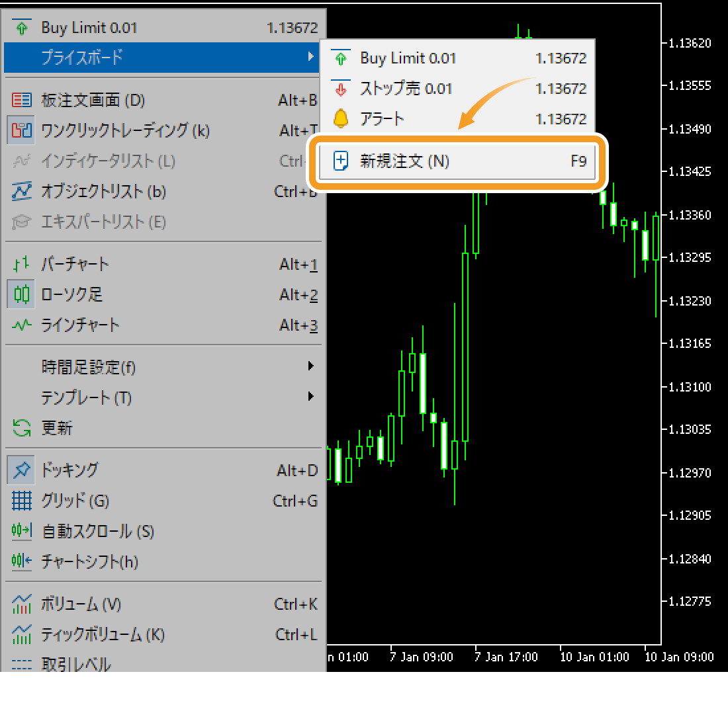Click the ティックボリューム icon
Image resolution: width=728 pixels, height=705 pixels.
(21, 634)
